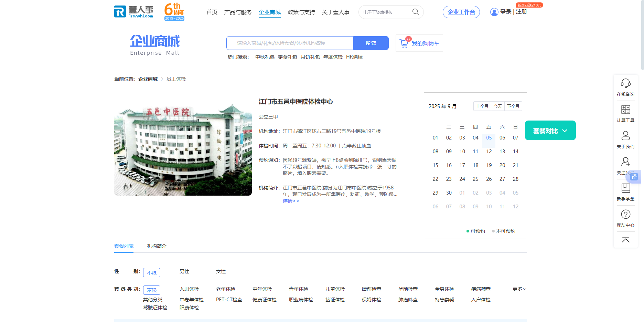Image resolution: width=644 pixels, height=322 pixels.
Task: Click hot search term 中秋礼包
Action: (265, 57)
